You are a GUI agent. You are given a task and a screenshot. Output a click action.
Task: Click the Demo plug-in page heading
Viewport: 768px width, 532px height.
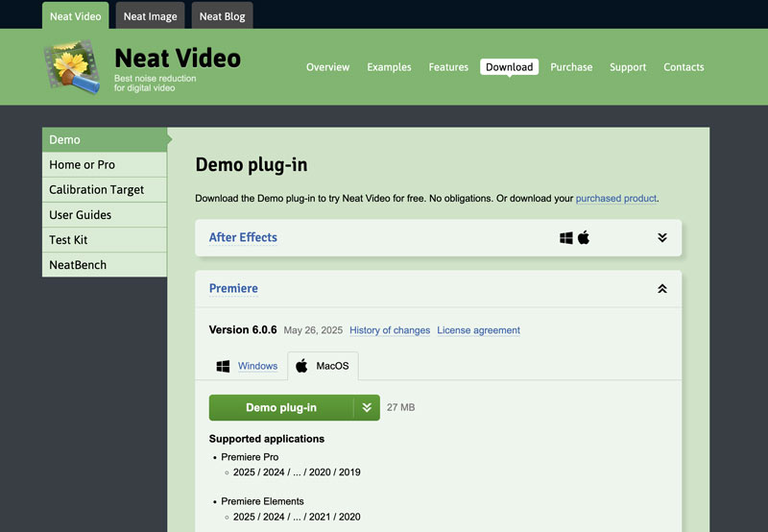[x=252, y=165]
